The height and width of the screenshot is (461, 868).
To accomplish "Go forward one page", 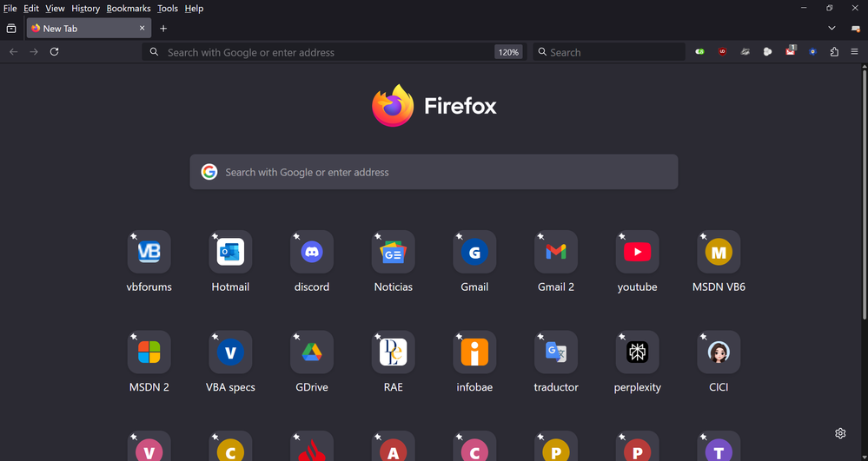I will click(x=34, y=52).
